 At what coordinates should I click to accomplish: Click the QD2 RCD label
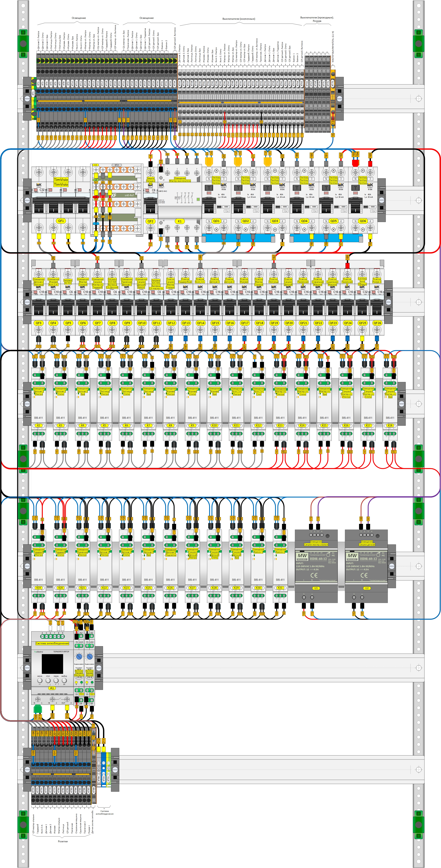tap(246, 221)
